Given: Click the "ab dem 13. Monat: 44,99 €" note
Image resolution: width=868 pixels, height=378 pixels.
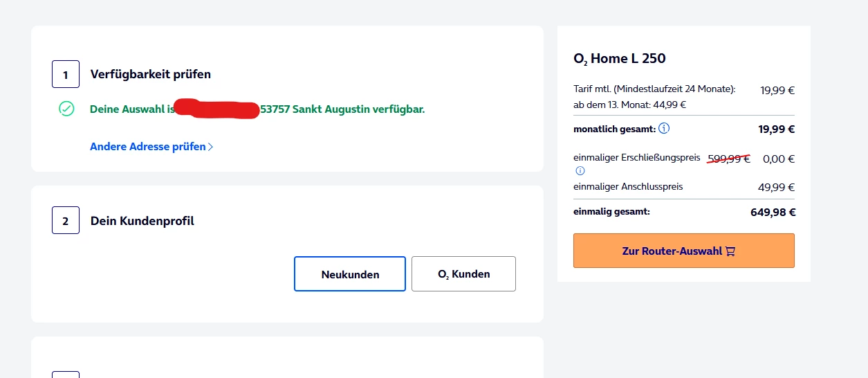Looking at the screenshot, I should pos(629,105).
